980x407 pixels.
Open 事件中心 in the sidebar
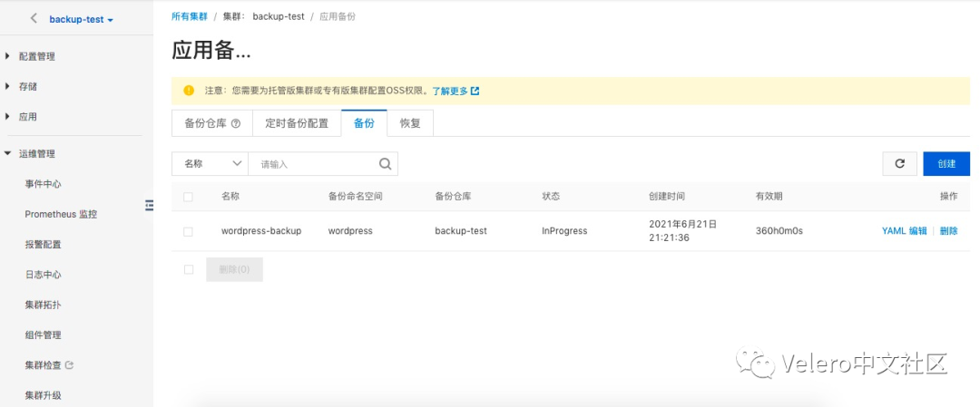click(x=44, y=183)
